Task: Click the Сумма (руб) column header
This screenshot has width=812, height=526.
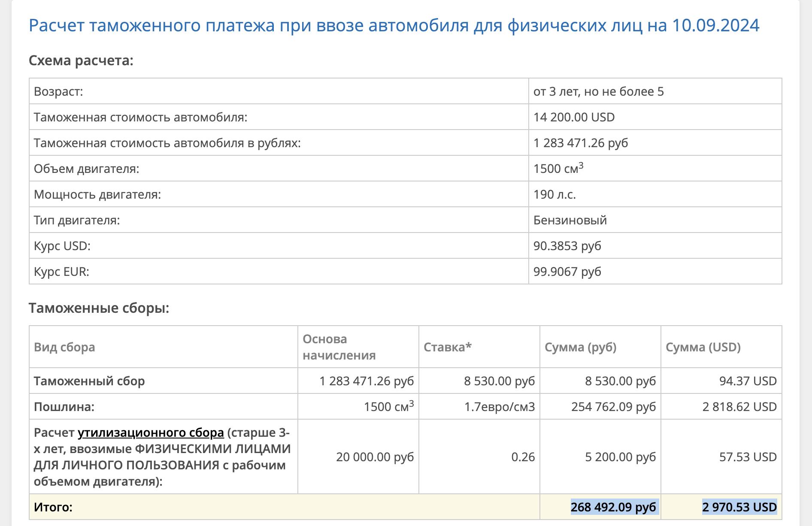Action: pyautogui.click(x=581, y=347)
